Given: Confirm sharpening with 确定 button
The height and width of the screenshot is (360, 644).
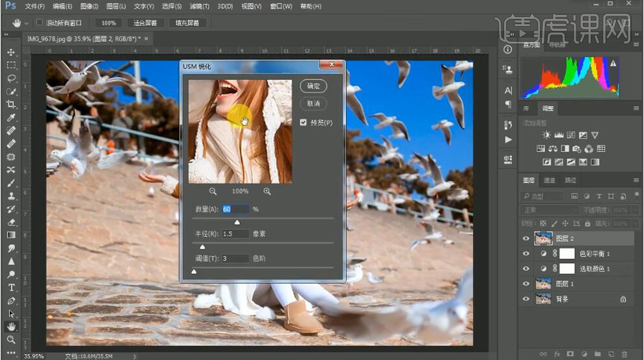Looking at the screenshot, I should 314,86.
